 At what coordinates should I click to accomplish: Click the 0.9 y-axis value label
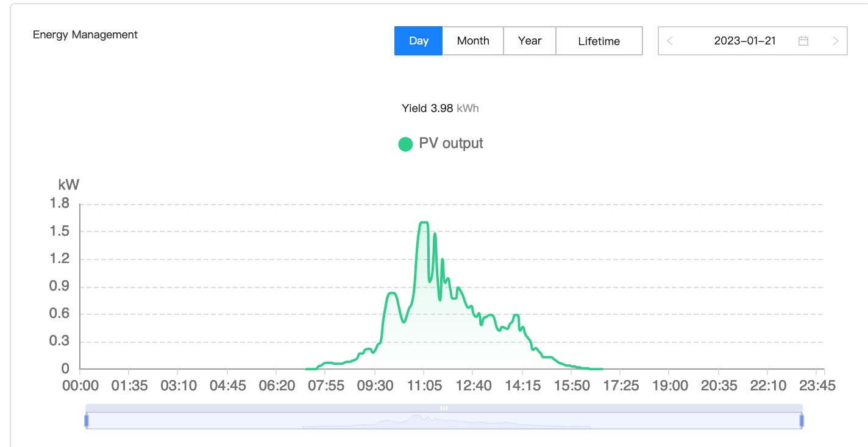tap(59, 286)
